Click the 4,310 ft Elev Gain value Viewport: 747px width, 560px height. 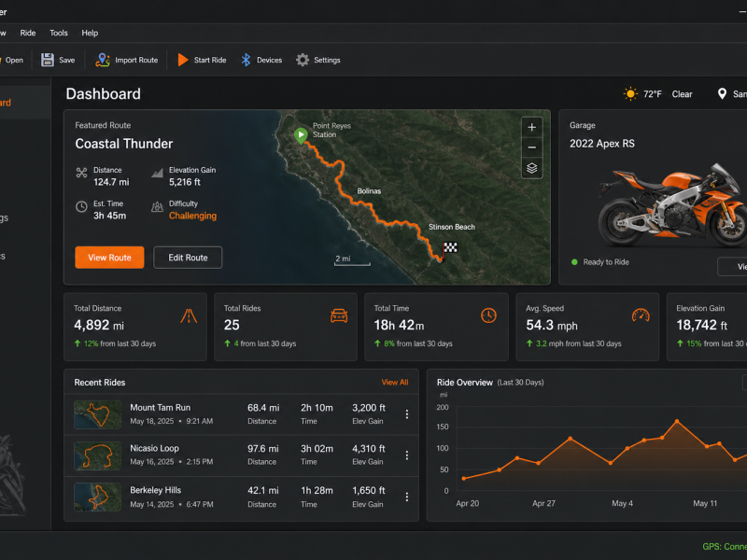coord(369,449)
